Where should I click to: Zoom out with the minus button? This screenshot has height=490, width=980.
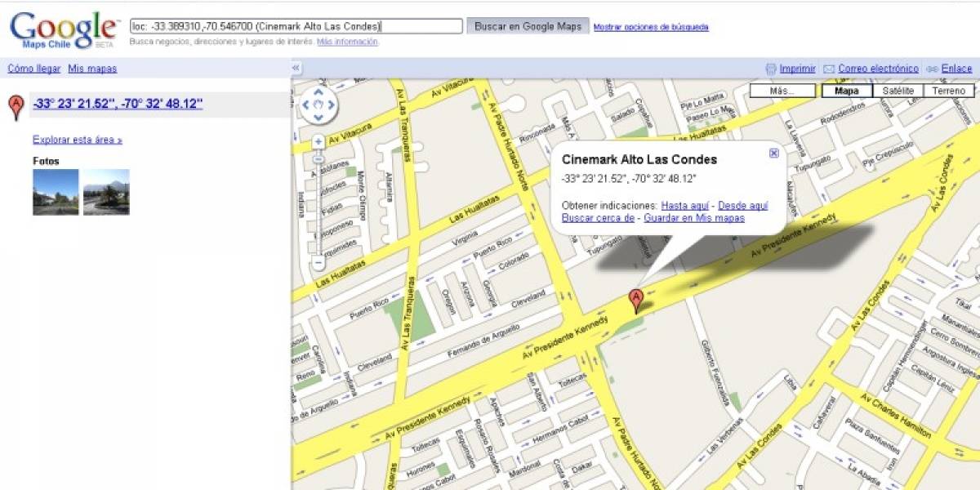tap(318, 264)
